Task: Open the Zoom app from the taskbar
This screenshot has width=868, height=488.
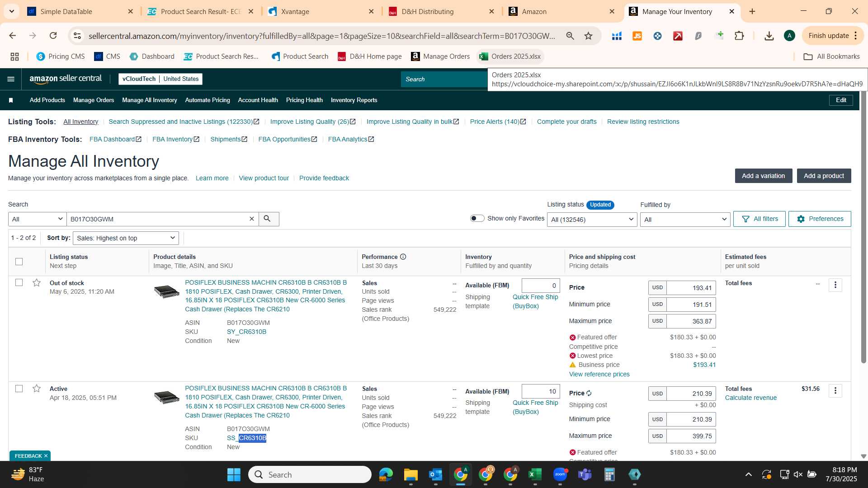Action: [x=560, y=474]
